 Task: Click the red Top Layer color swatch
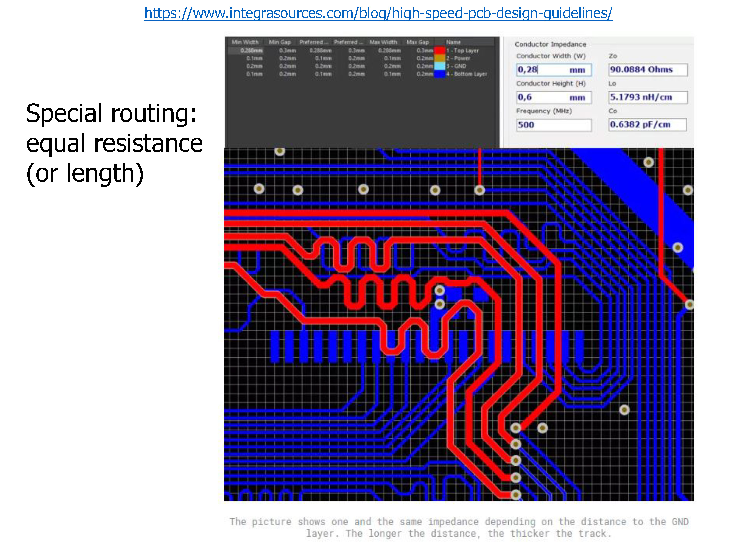click(440, 50)
